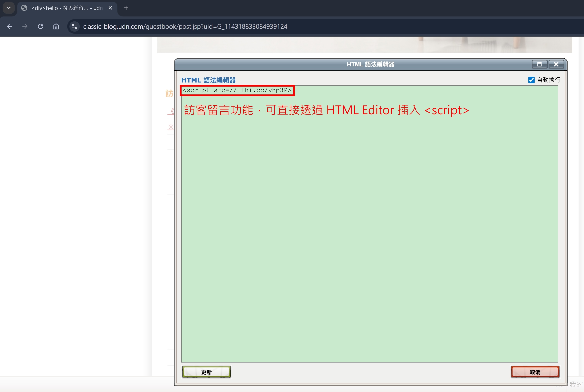Screen dimensions: 584x392
Task: Maximize the HTML 語法編輯器 dialog
Action: (540, 64)
